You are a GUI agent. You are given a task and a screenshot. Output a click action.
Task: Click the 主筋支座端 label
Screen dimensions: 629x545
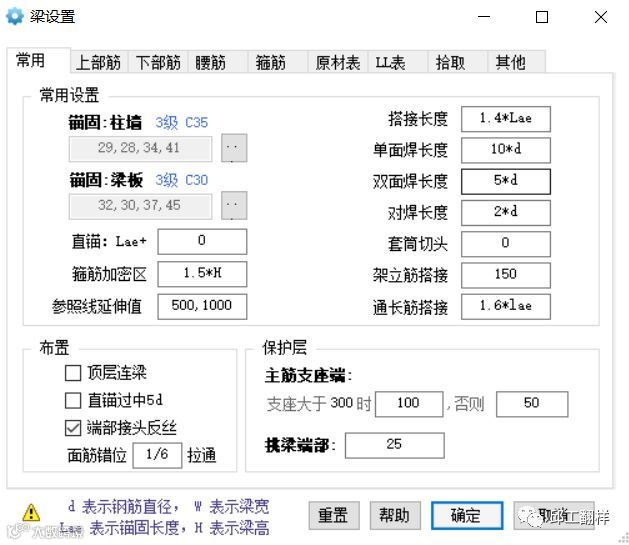point(308,376)
